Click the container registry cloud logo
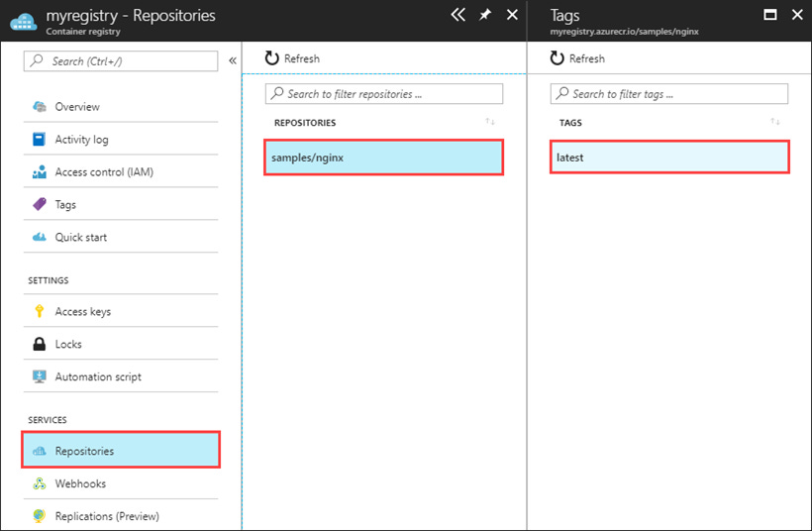 pyautogui.click(x=24, y=22)
